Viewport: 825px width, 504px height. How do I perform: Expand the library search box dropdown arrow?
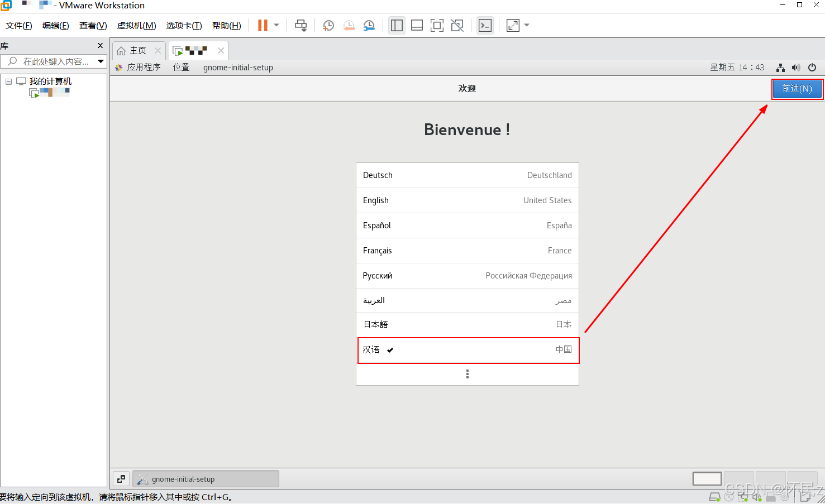tap(101, 61)
